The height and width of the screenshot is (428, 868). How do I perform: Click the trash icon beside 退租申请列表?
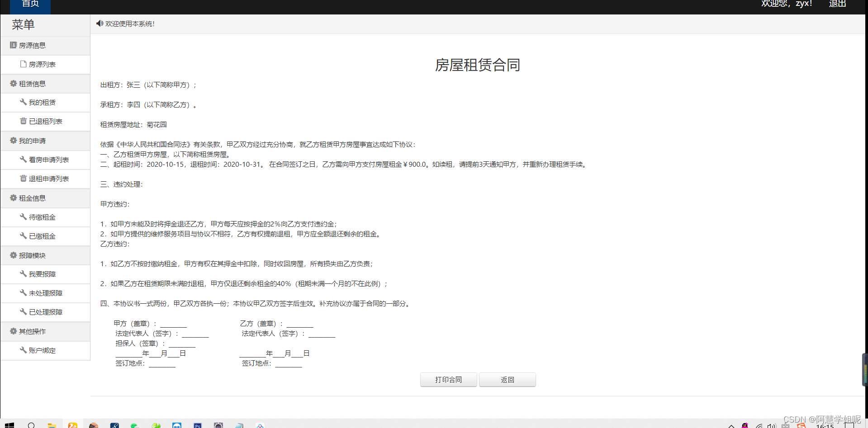click(x=23, y=179)
